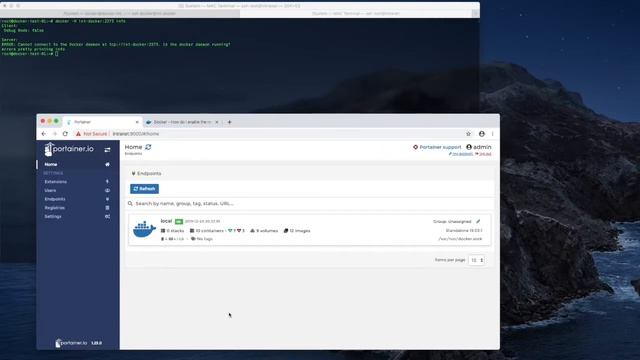Click the containers count icon
This screenshot has width=640, height=360.
[x=192, y=231]
